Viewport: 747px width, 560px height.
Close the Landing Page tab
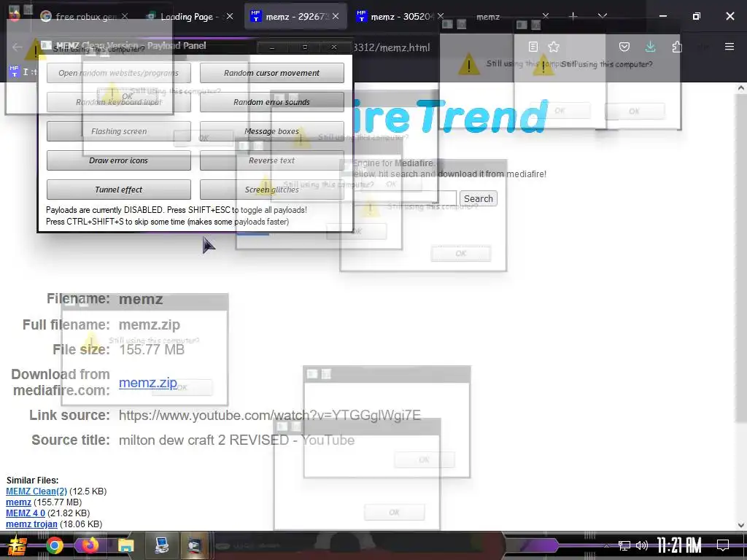tap(230, 16)
